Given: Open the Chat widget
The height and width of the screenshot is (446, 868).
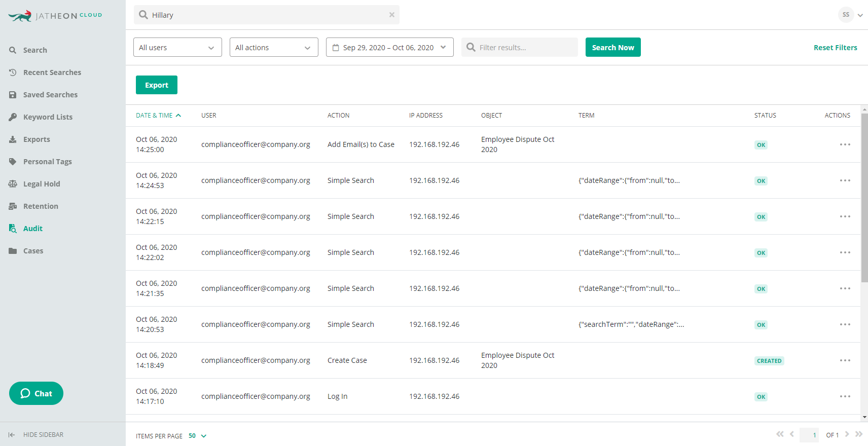Looking at the screenshot, I should click(x=36, y=393).
